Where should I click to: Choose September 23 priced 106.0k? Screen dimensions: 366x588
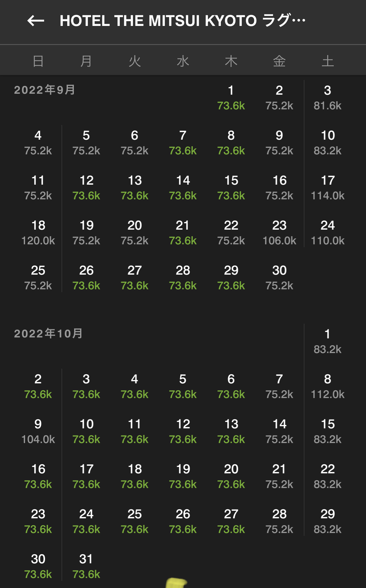pyautogui.click(x=279, y=233)
